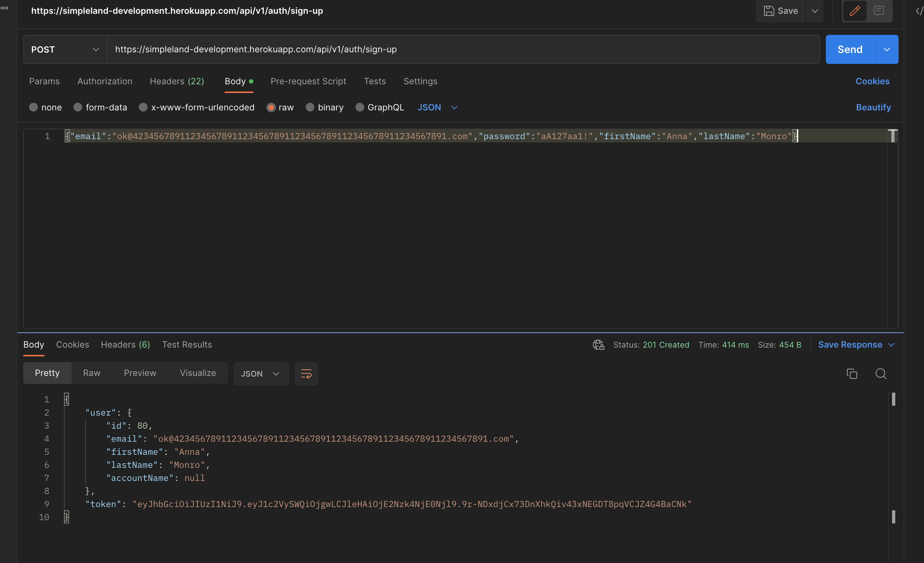Search within the response

click(881, 374)
